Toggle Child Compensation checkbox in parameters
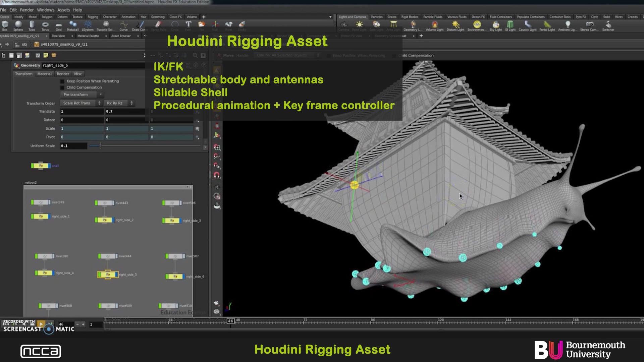This screenshot has height=362, width=644. pos(62,87)
